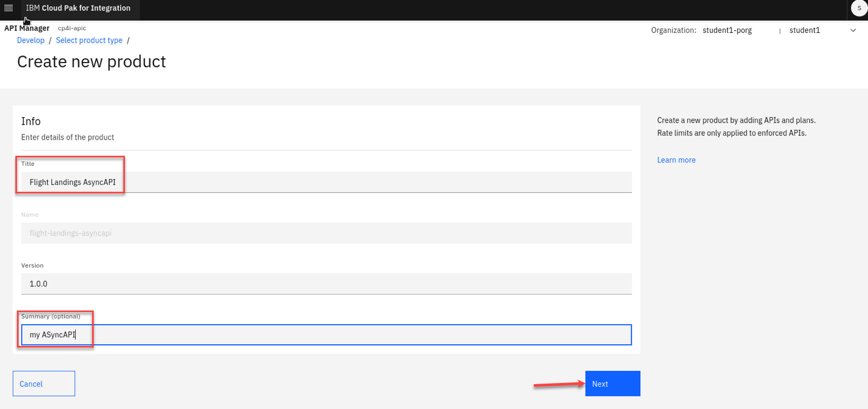This screenshot has width=868, height=409.
Task: Open the Select product type breadcrumb
Action: [89, 40]
